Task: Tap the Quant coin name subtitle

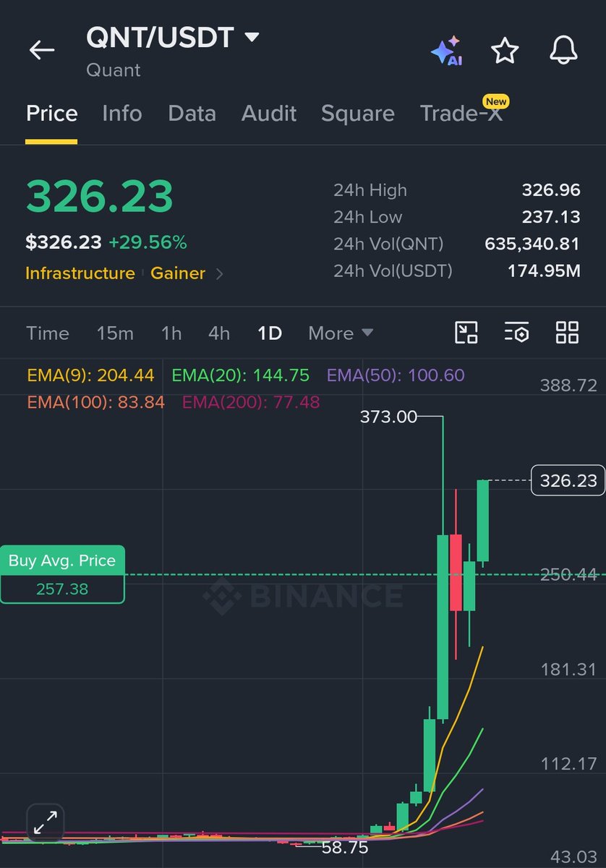Action: coord(114,71)
